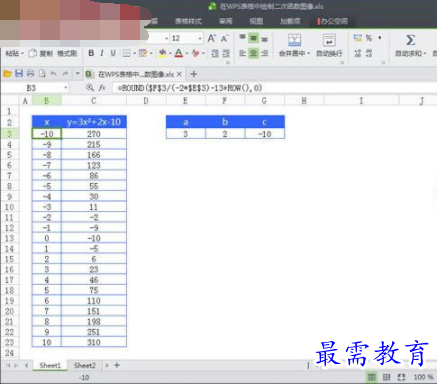Select column C header
The width and height of the screenshot is (437, 385).
pos(94,101)
